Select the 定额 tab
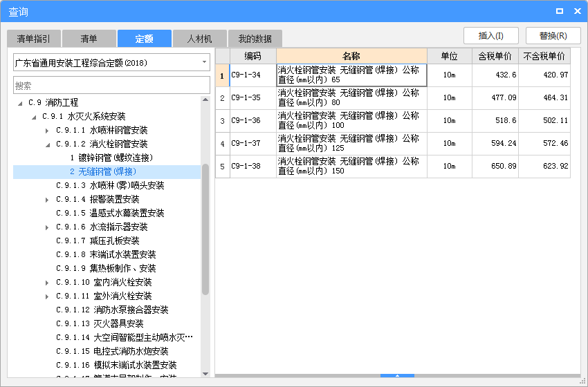Image resolution: width=588 pixels, height=387 pixels. pyautogui.click(x=145, y=39)
